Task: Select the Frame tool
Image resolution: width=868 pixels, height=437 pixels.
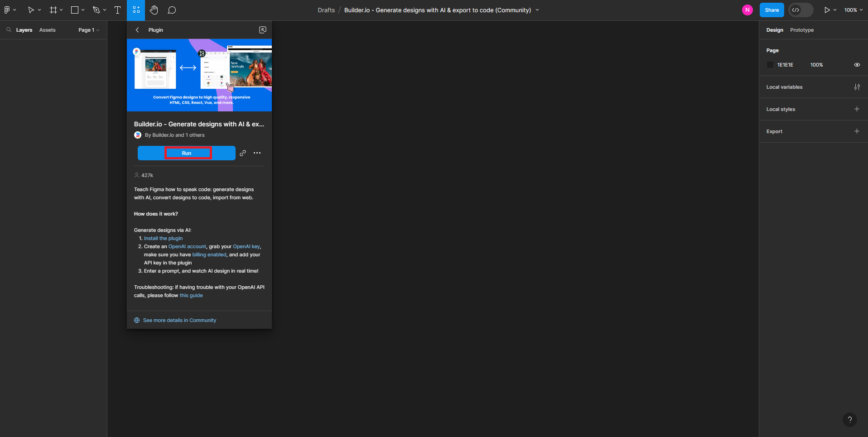Action: coord(53,10)
